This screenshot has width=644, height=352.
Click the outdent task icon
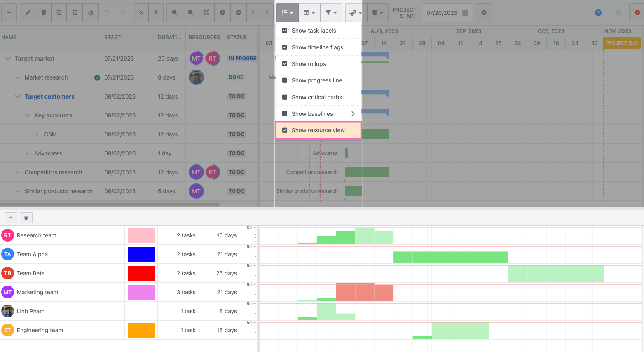75,13
